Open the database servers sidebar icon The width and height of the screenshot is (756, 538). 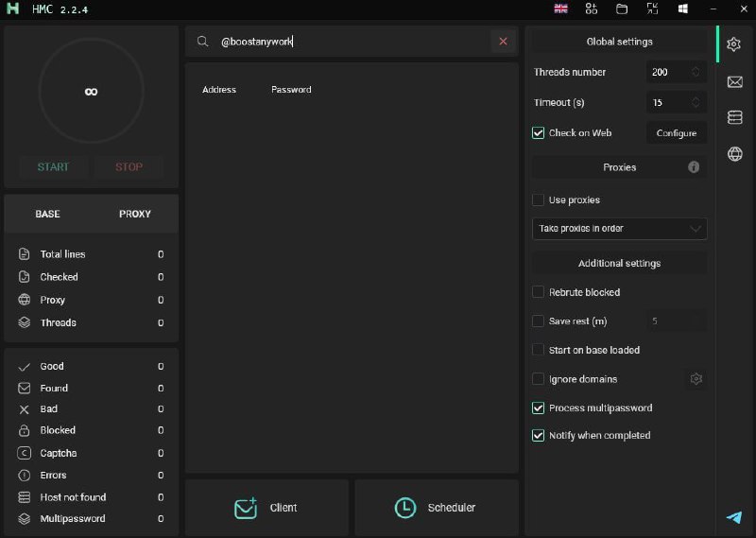pyautogui.click(x=734, y=117)
